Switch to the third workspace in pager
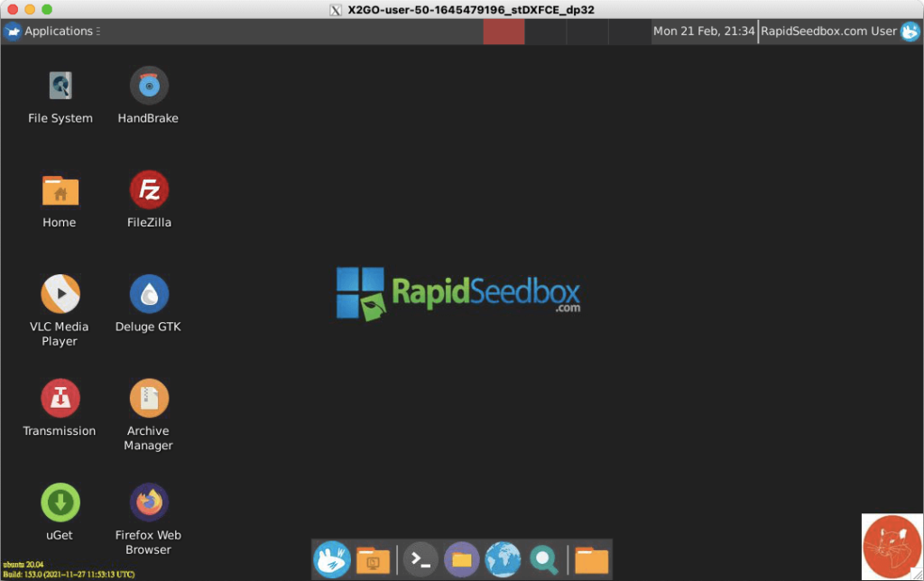Image resolution: width=924 pixels, height=581 pixels. tap(587, 32)
